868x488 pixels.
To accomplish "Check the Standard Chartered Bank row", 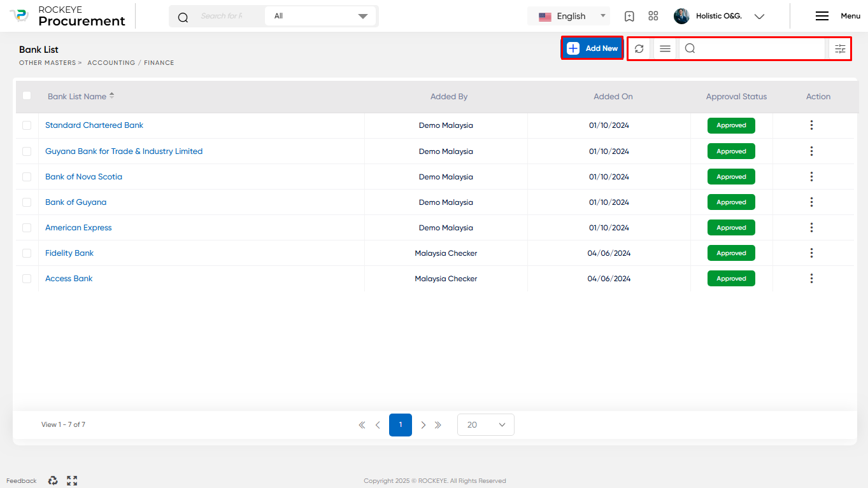I will 27,125.
